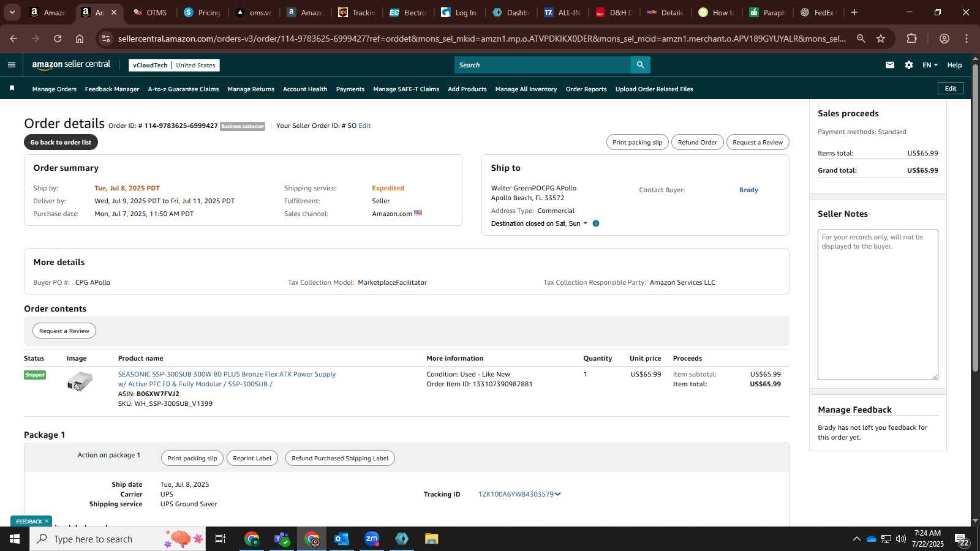This screenshot has width=980, height=551.
Task: Click Request a Review under Order contents
Action: [x=64, y=331]
